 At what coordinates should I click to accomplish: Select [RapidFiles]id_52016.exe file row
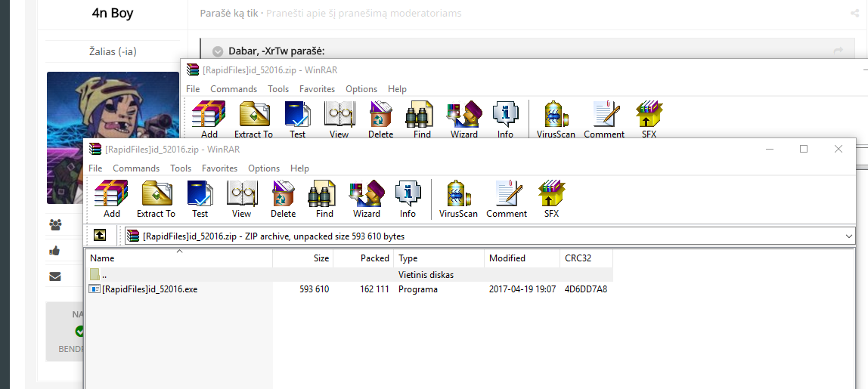350,289
